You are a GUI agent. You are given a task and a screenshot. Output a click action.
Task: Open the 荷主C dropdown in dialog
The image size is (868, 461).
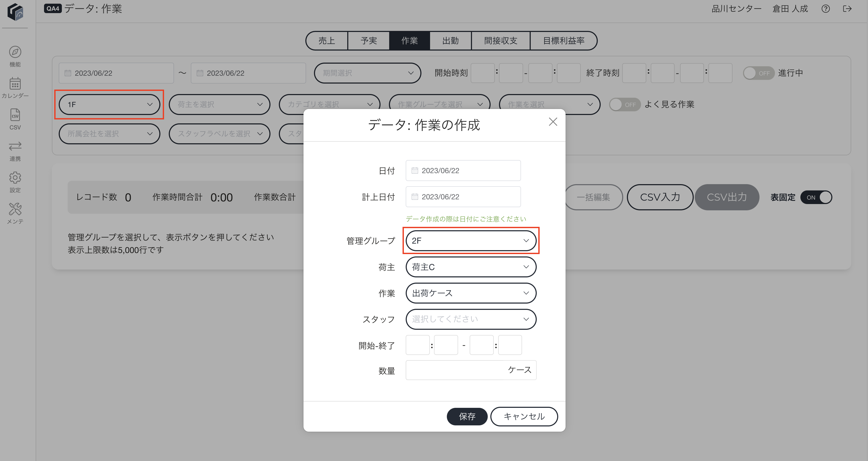coord(471,267)
